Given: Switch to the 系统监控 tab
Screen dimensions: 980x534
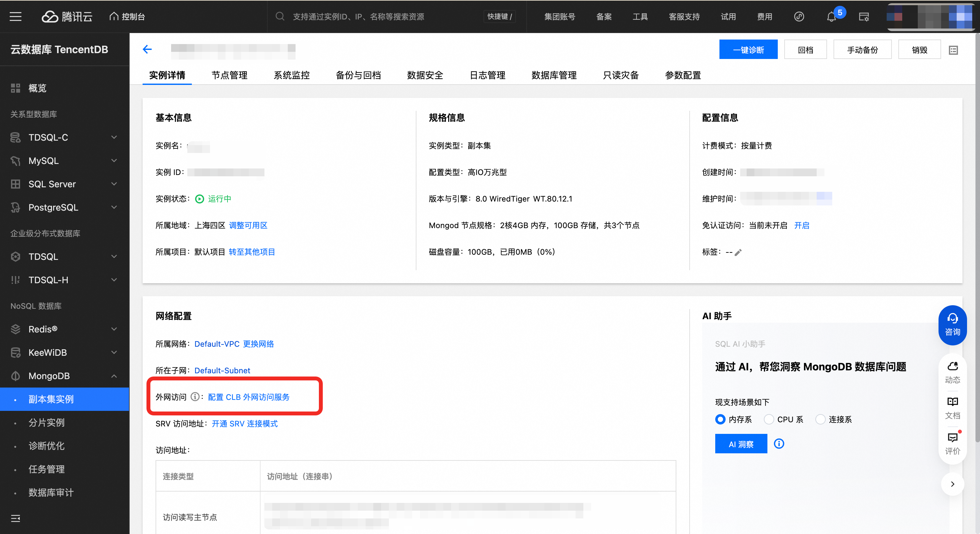Looking at the screenshot, I should (292, 75).
